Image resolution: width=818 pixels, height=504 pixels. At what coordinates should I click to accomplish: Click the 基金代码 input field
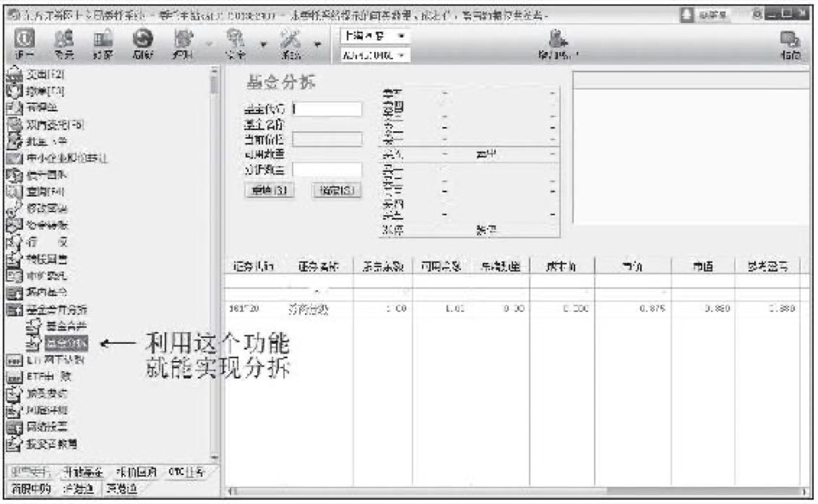click(x=327, y=109)
